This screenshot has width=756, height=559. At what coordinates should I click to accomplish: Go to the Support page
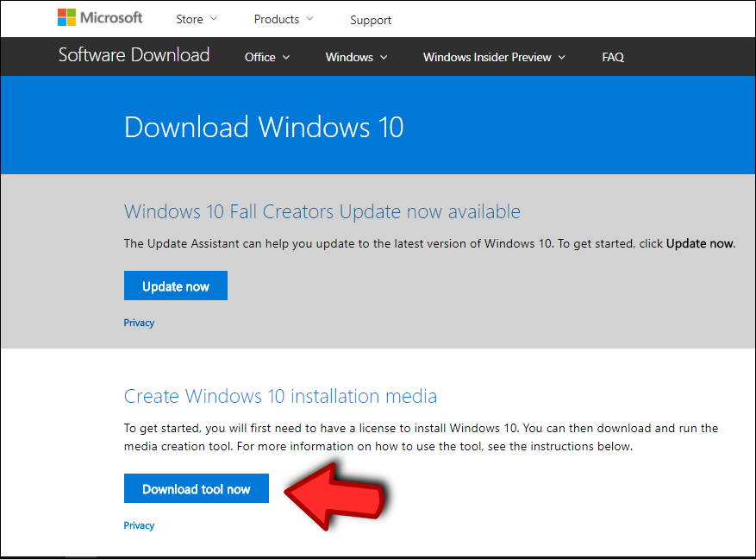pos(371,20)
